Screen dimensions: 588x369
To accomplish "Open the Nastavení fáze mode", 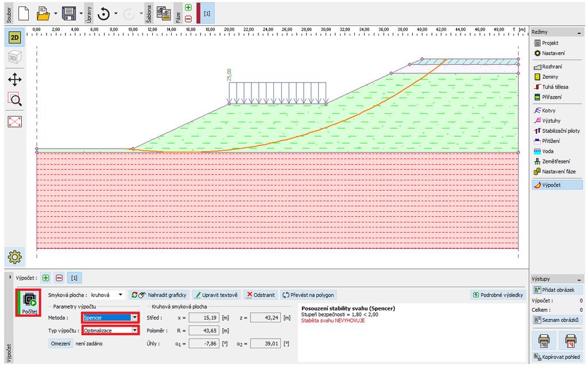I will point(557,172).
